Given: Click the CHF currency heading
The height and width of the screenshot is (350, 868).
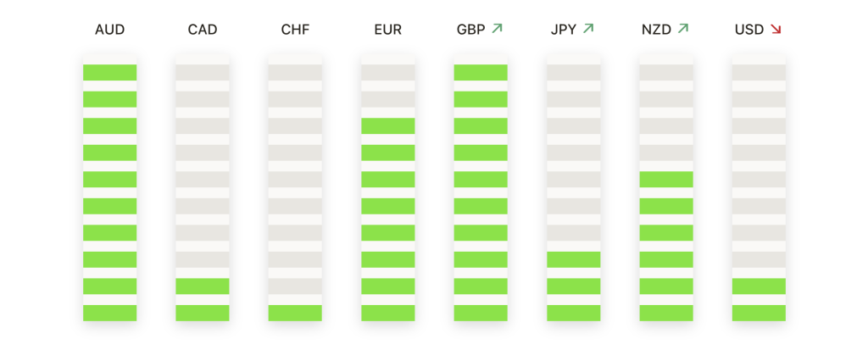Looking at the screenshot, I should click(x=295, y=30).
